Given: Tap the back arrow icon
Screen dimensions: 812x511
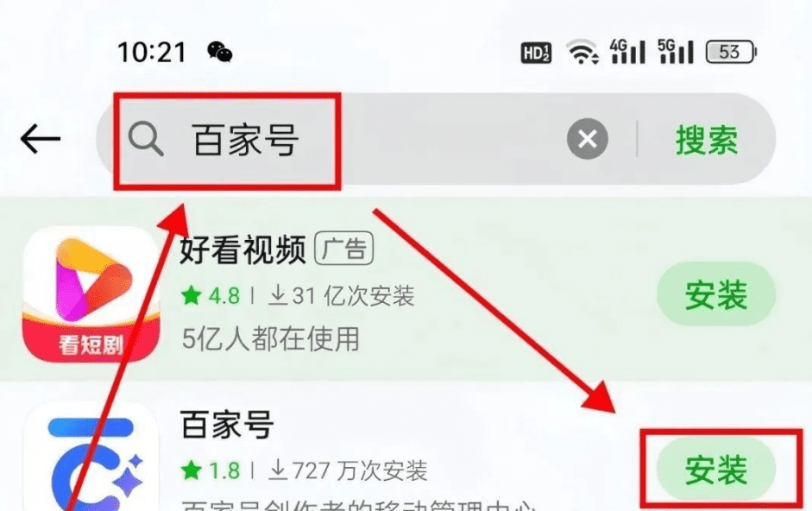Looking at the screenshot, I should 41,139.
